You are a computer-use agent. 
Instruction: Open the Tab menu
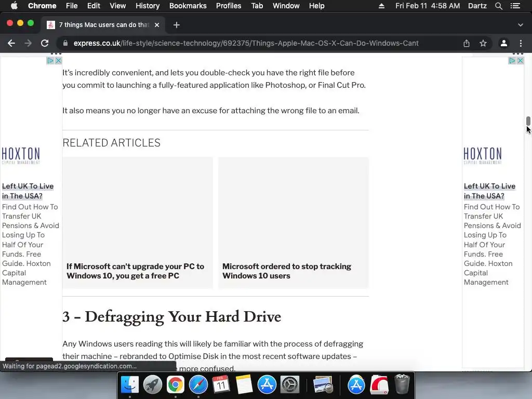click(x=257, y=6)
